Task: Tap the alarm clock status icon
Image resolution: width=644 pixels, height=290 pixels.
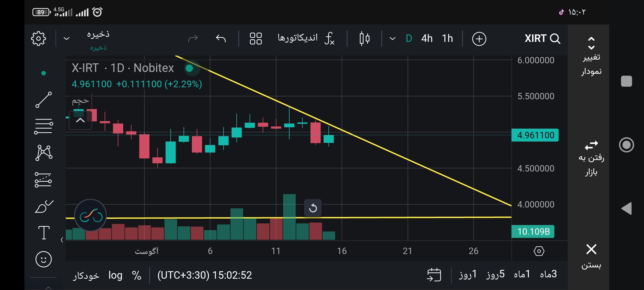Action: (97, 12)
